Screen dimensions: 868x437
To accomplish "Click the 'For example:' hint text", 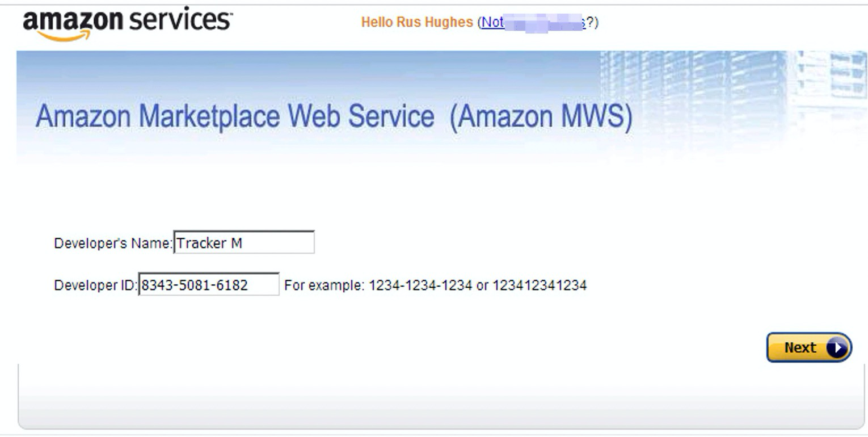I will click(x=324, y=285).
